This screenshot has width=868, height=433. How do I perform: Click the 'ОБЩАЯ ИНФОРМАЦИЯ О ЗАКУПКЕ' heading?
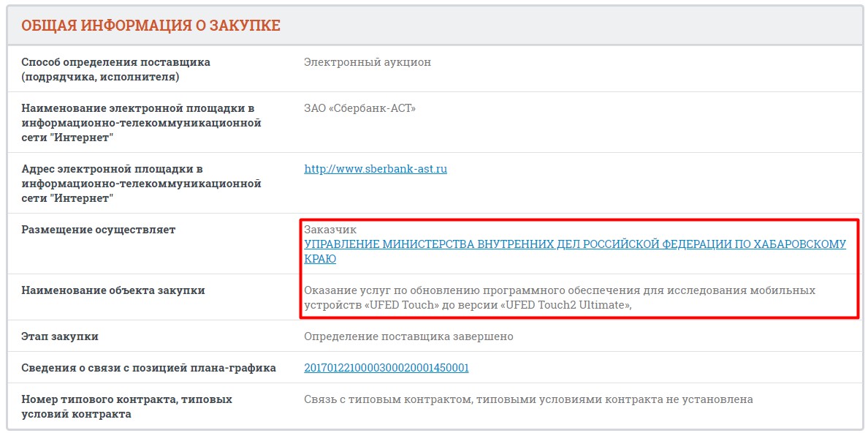[151, 26]
